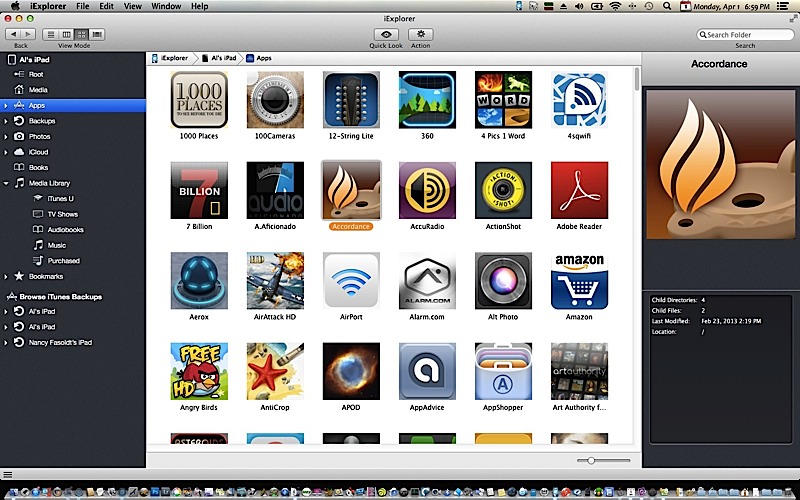Click the 360 app icon
Image resolution: width=800 pixels, height=500 pixels.
427,99
